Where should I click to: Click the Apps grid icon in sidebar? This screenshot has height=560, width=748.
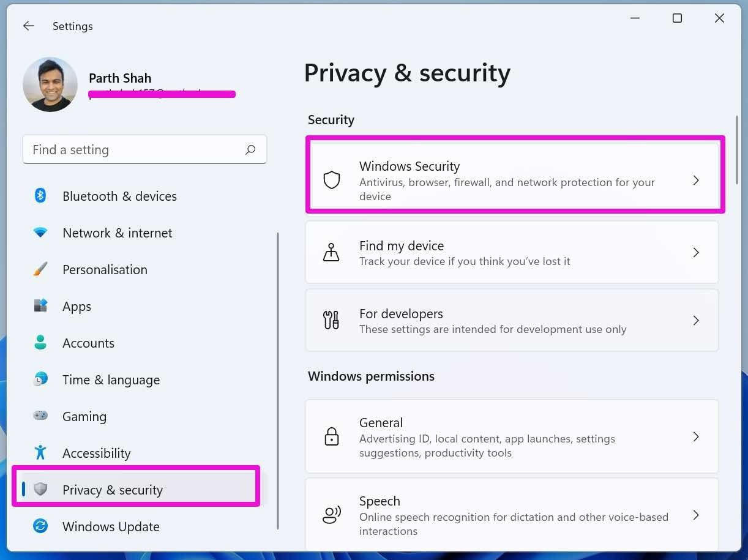tap(40, 305)
